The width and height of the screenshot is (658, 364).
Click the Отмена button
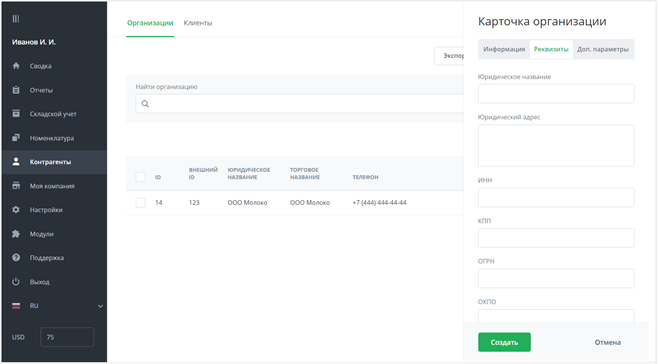click(x=608, y=342)
